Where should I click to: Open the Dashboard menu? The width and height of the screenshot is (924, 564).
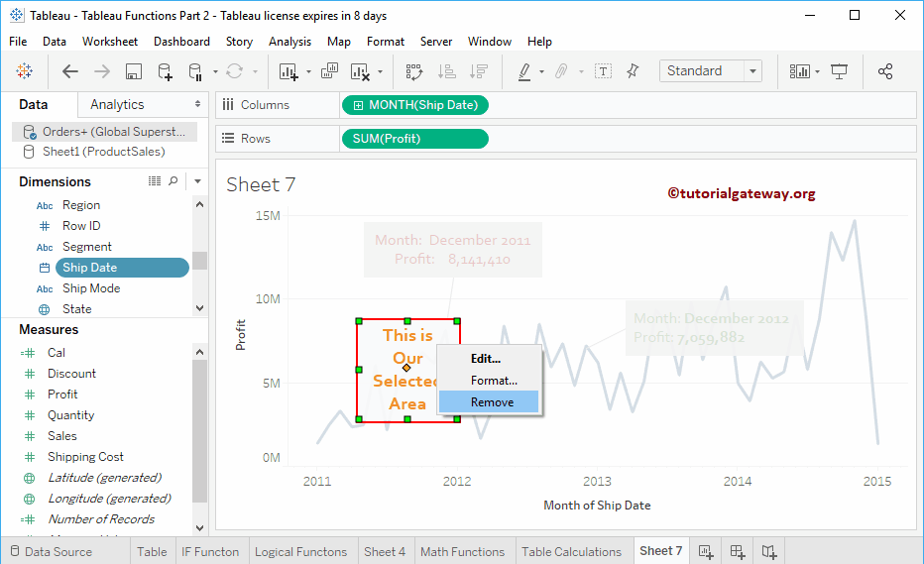point(181,42)
